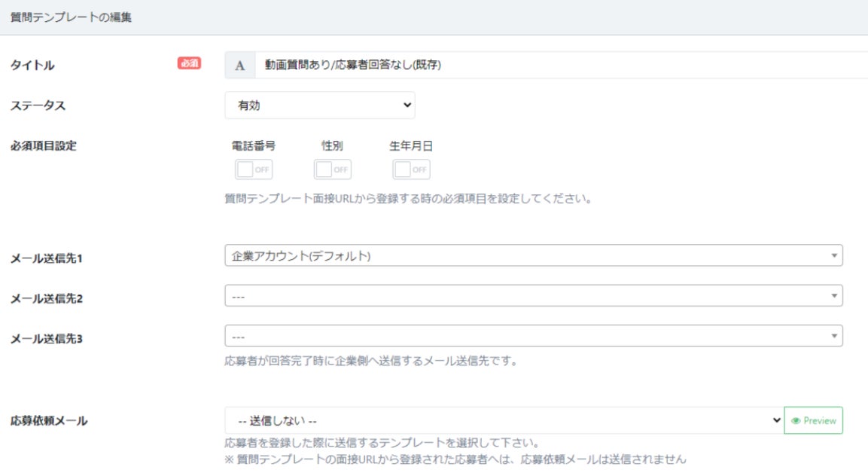Click the arrow of メール送信先3 selector
The width and height of the screenshot is (868, 476).
[833, 336]
